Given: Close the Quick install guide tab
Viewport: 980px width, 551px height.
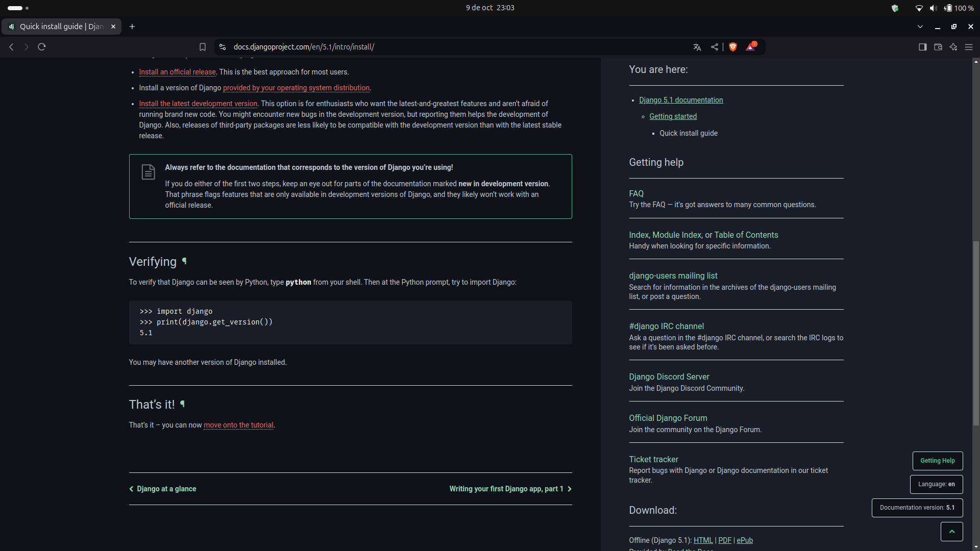Looking at the screenshot, I should pos(113,27).
